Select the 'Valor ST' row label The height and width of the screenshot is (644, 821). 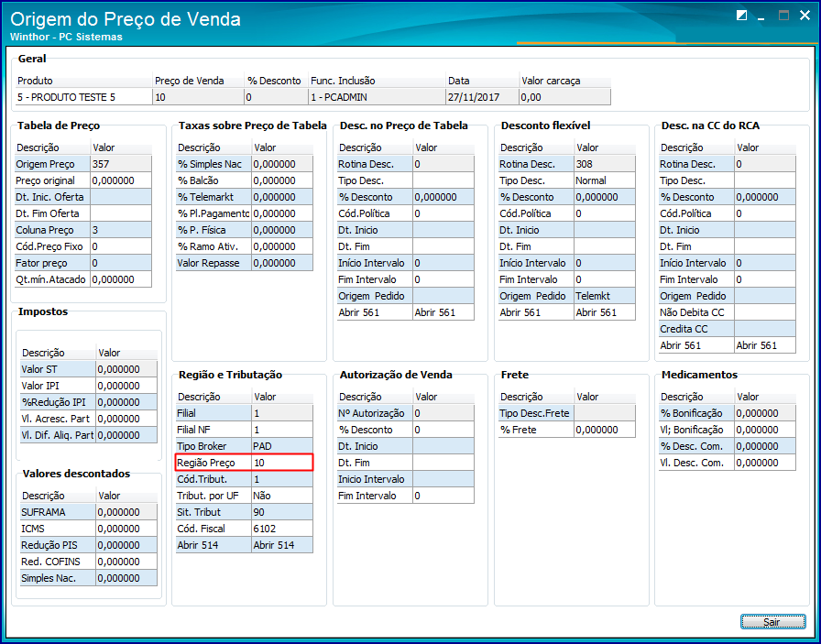pos(58,369)
